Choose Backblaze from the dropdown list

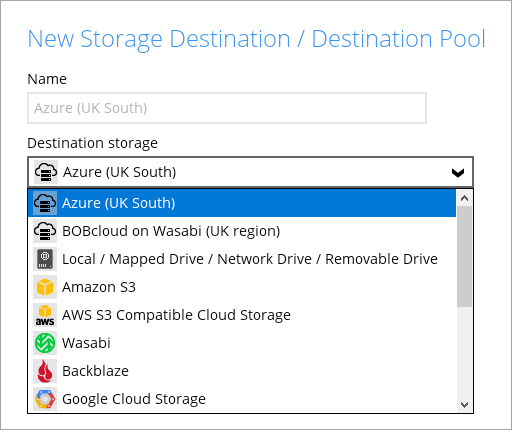click(242, 371)
